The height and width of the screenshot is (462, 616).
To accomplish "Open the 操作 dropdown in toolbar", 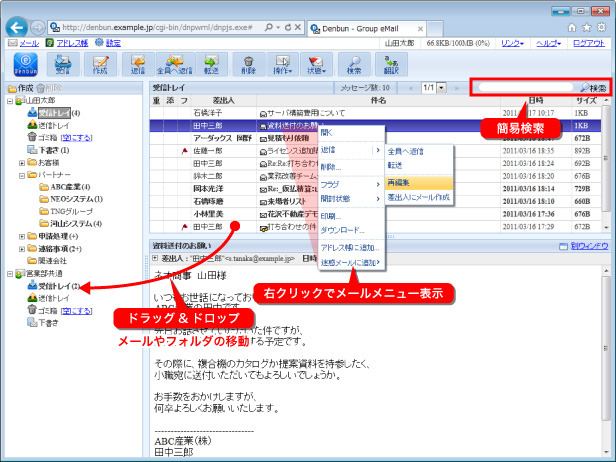I will point(283,64).
